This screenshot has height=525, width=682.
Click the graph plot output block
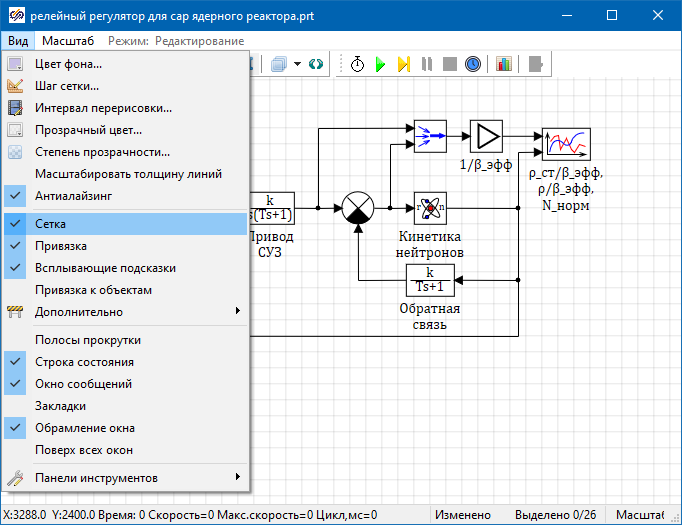566,144
